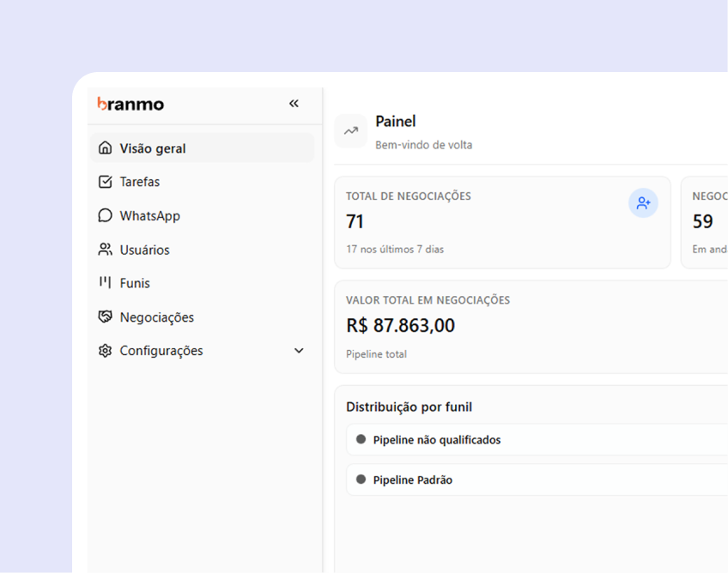Click the Funis pipeline bars icon
Viewport: 728px width, 573px height.
pos(106,282)
